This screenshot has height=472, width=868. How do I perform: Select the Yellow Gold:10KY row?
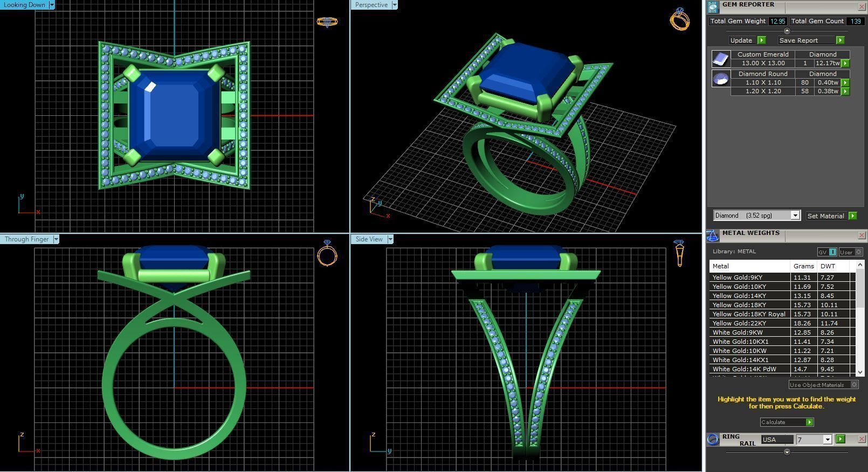(782, 287)
